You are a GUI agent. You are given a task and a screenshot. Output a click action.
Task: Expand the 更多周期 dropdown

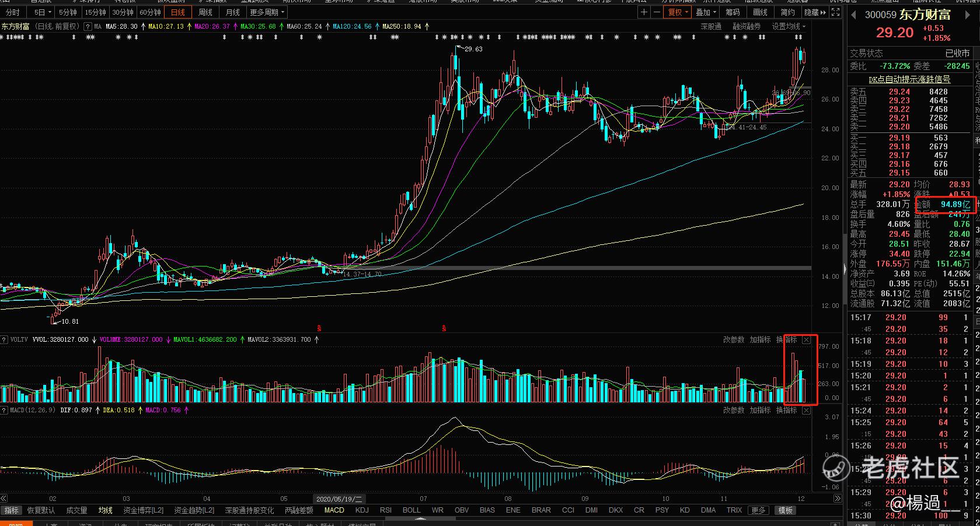(267, 12)
